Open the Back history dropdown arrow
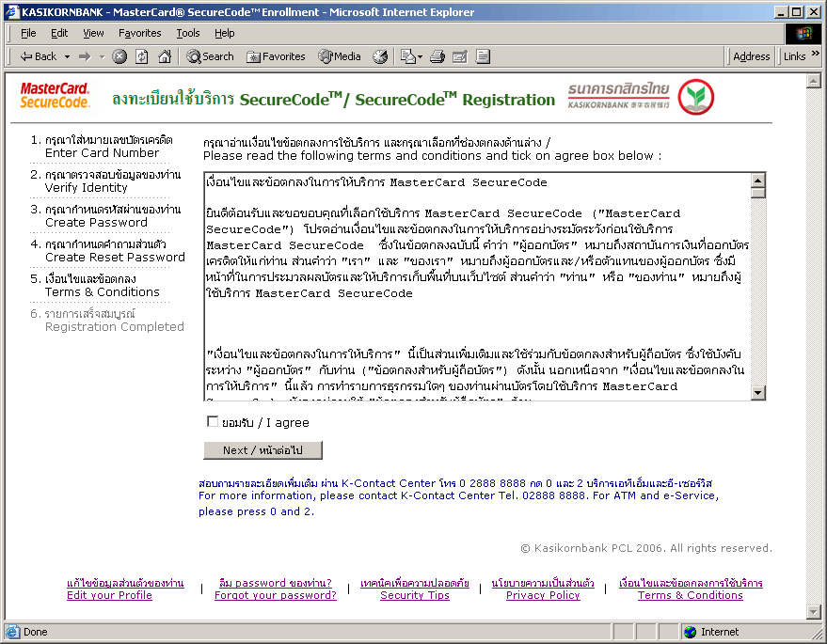The height and width of the screenshot is (644, 827). (x=67, y=56)
